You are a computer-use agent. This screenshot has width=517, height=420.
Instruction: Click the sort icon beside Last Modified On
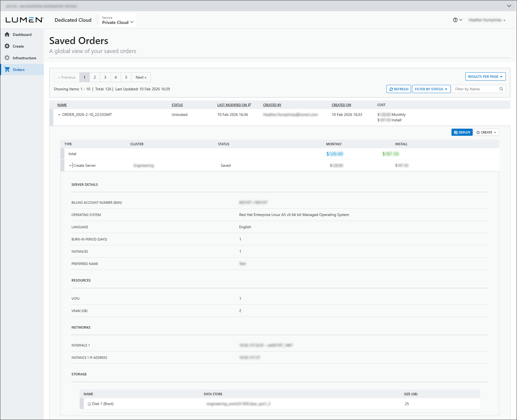point(250,105)
